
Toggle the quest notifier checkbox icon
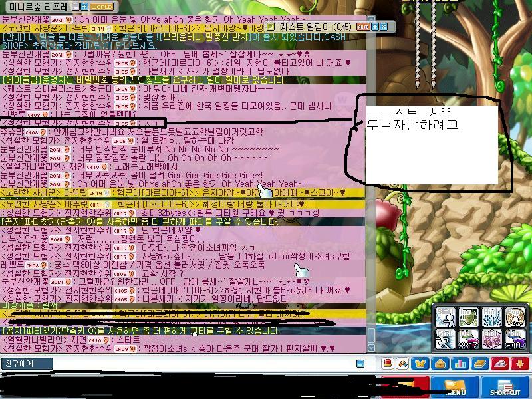[x=271, y=27]
